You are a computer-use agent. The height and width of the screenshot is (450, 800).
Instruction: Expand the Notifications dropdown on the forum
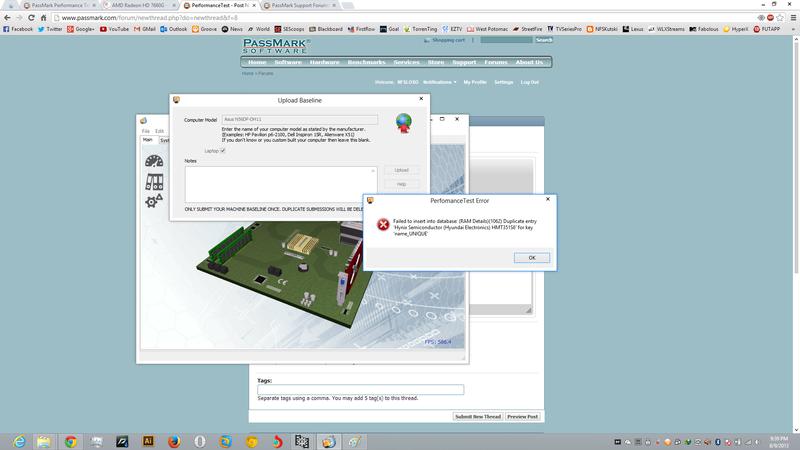(439, 82)
